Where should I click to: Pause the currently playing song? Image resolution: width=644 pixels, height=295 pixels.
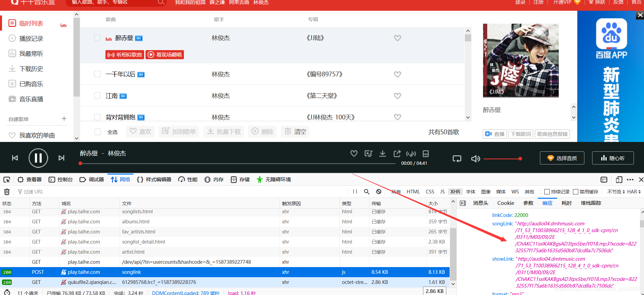38,158
